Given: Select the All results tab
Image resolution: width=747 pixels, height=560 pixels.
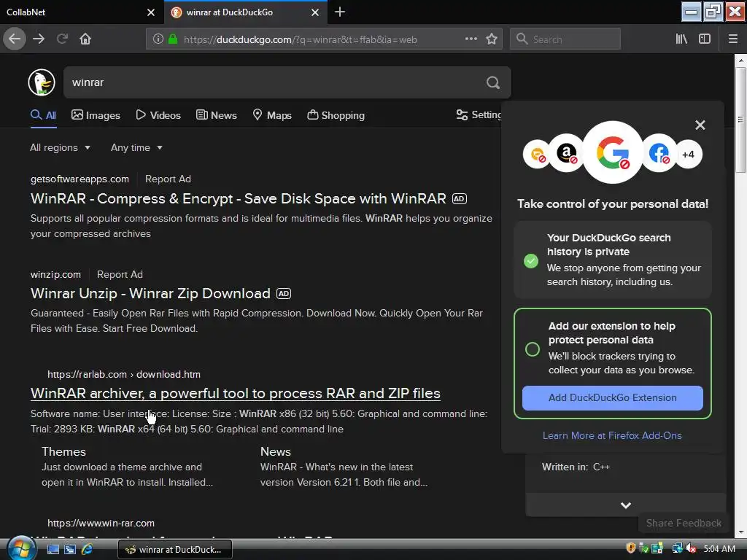Looking at the screenshot, I should click(x=43, y=114).
